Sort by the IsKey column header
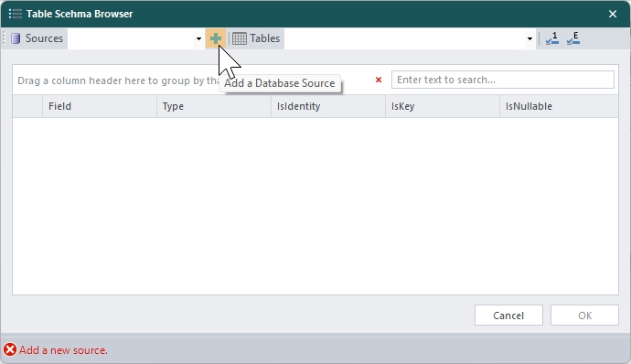The image size is (631, 364). click(443, 106)
